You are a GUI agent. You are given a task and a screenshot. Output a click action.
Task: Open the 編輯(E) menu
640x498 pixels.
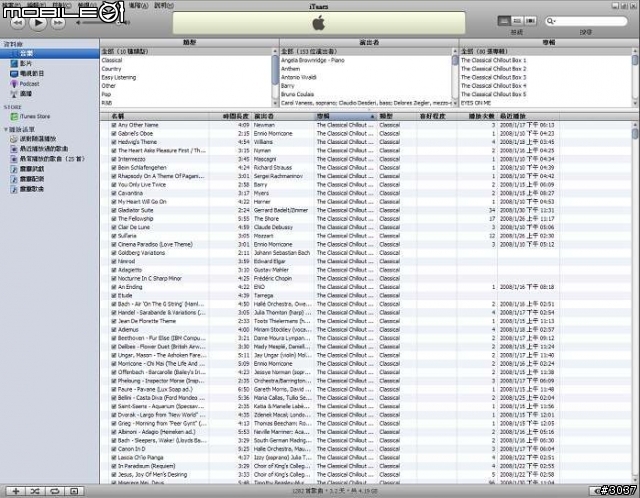pos(36,5)
